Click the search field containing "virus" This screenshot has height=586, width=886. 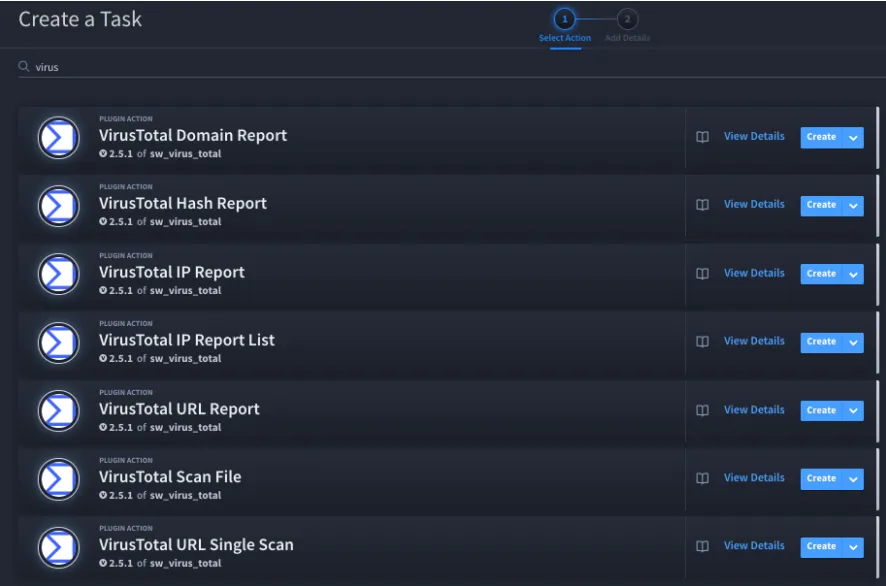tap(452, 67)
